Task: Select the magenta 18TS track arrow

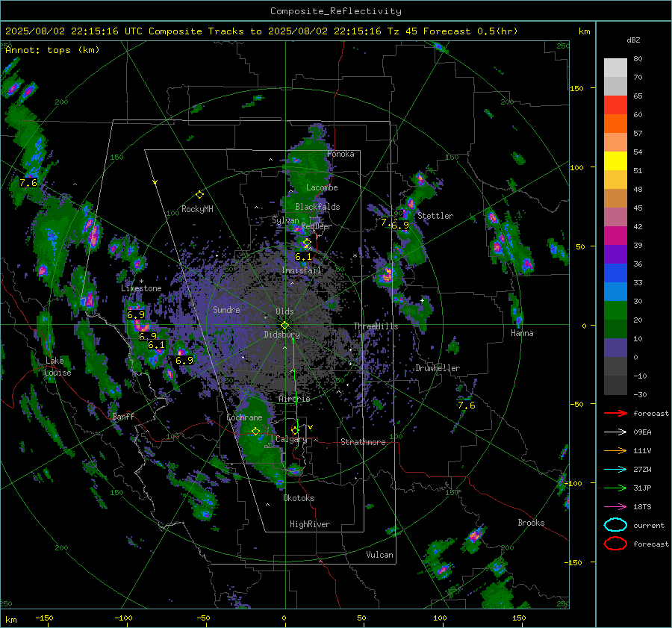Action: tap(615, 507)
